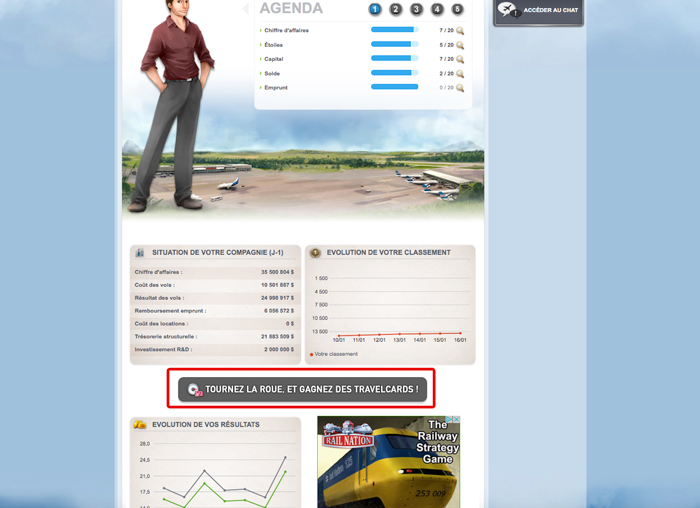Click Emprunt agenda label

(276, 87)
